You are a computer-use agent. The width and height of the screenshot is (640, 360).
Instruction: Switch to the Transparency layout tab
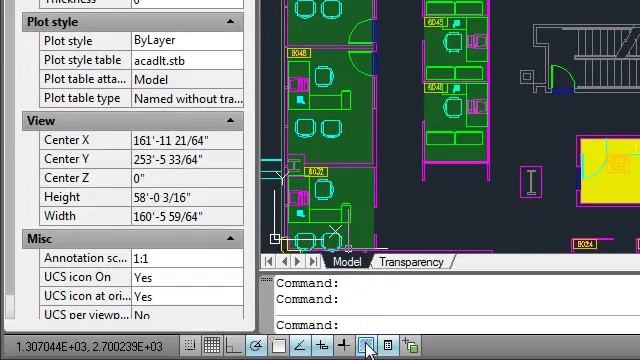411,262
